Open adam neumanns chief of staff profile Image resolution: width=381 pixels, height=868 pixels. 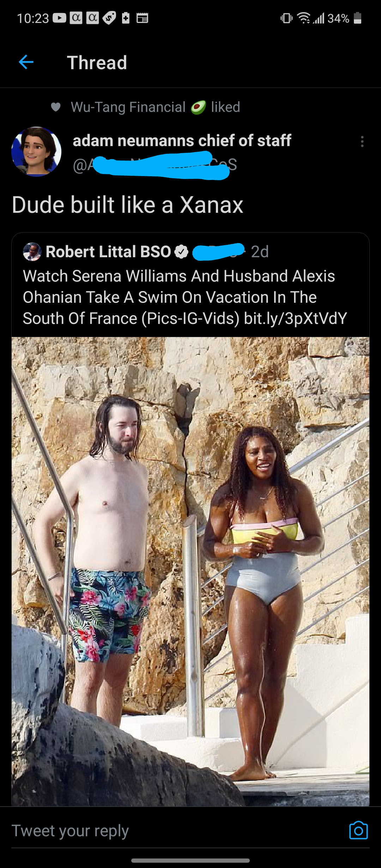point(182,140)
